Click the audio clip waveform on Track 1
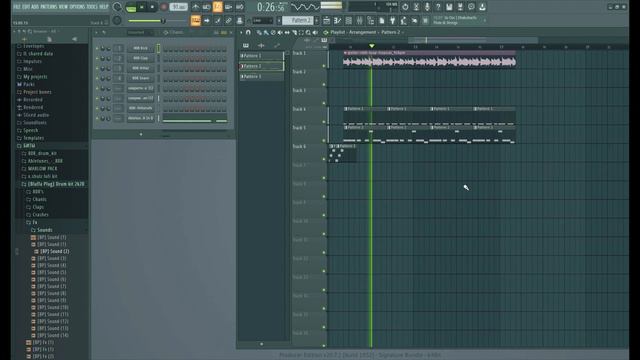This screenshot has height=360, width=640. click(x=429, y=62)
